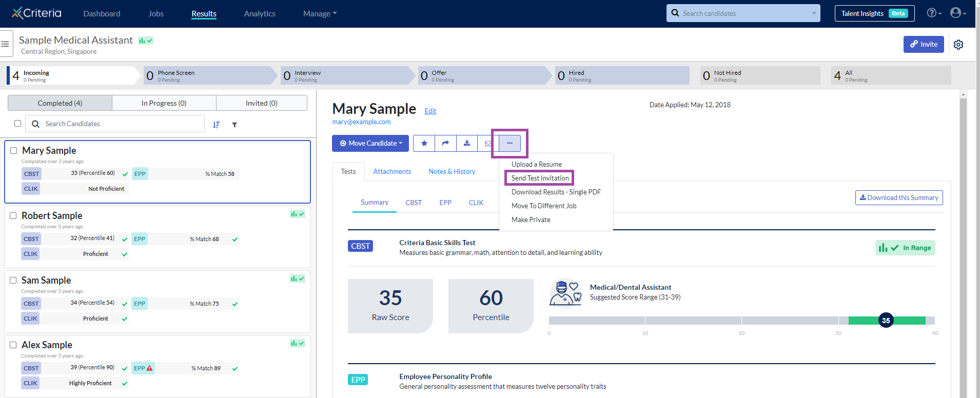
Task: Star Mary Sample as favorite
Action: [424, 143]
